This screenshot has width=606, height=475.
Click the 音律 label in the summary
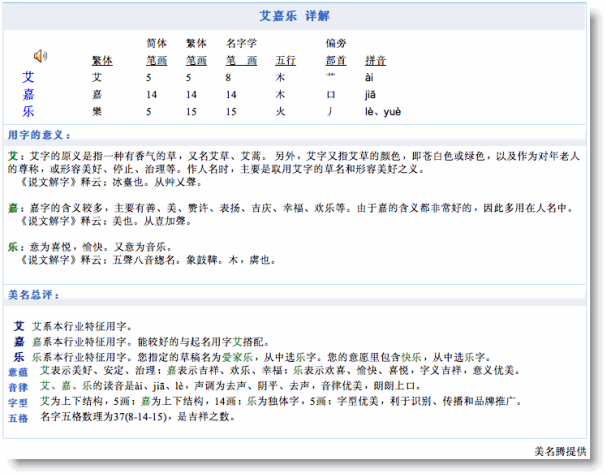pyautogui.click(x=18, y=386)
